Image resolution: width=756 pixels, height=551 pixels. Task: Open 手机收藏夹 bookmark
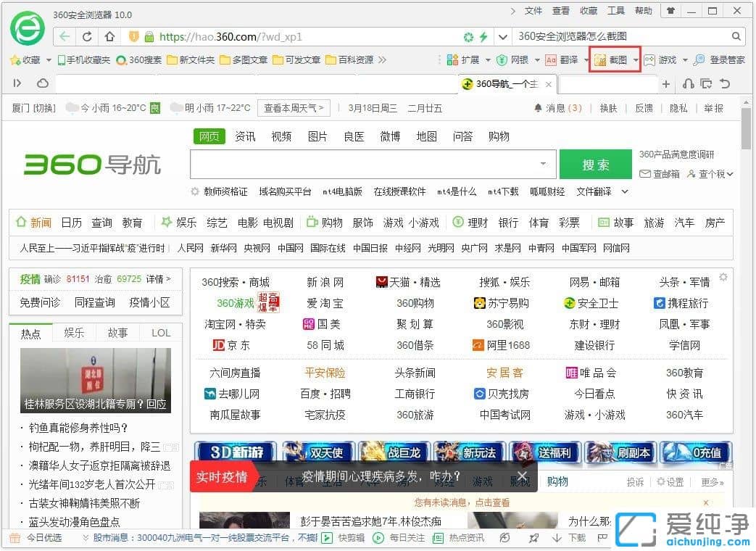83,59
